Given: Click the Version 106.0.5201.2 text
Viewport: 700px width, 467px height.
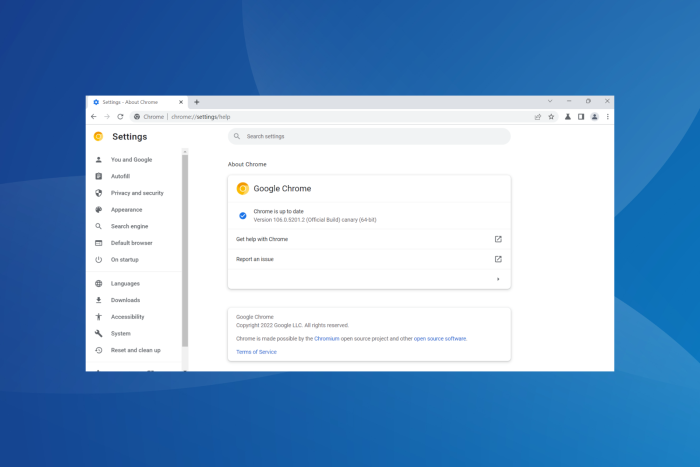Looking at the screenshot, I should pos(315,220).
